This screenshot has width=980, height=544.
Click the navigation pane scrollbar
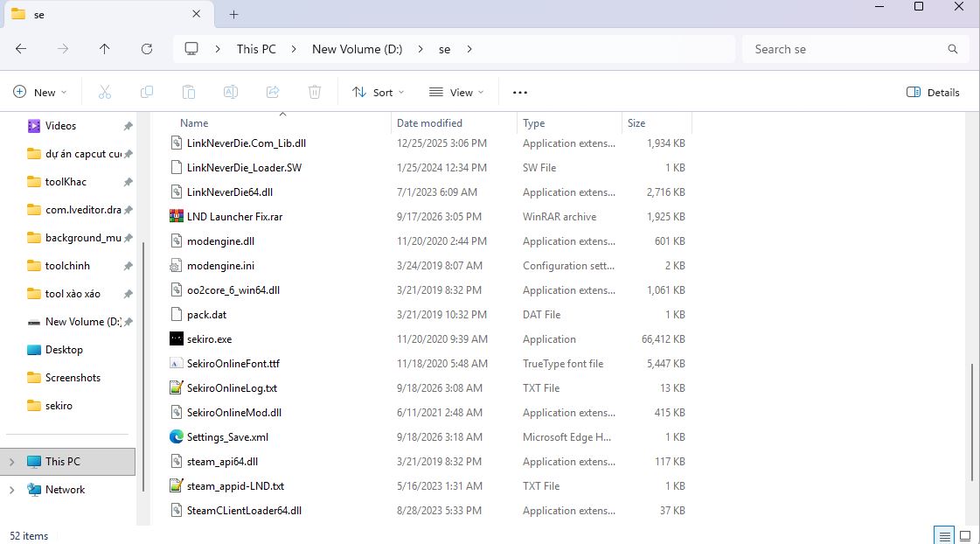(143, 367)
